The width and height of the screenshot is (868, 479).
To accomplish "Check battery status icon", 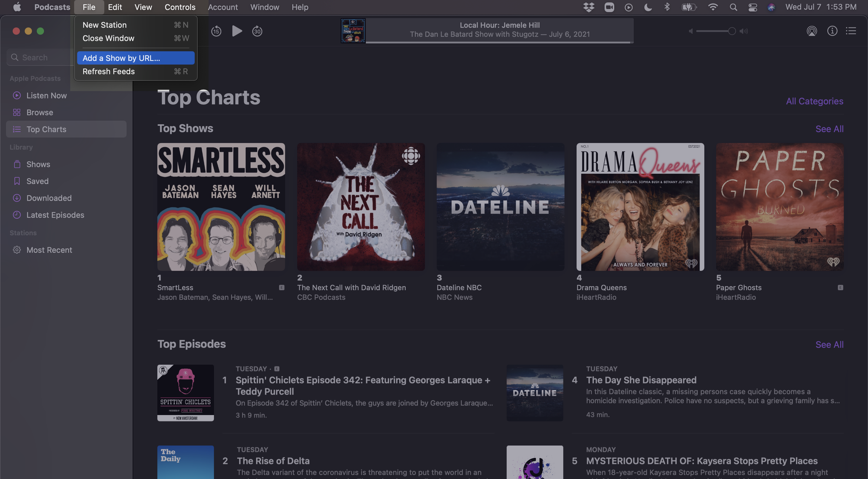I will (689, 7).
